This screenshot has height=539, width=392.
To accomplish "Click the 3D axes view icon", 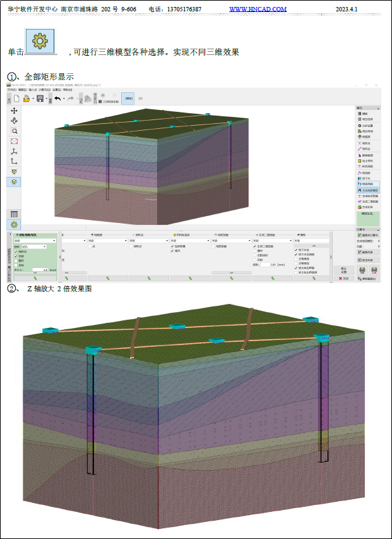I will click(x=14, y=151).
